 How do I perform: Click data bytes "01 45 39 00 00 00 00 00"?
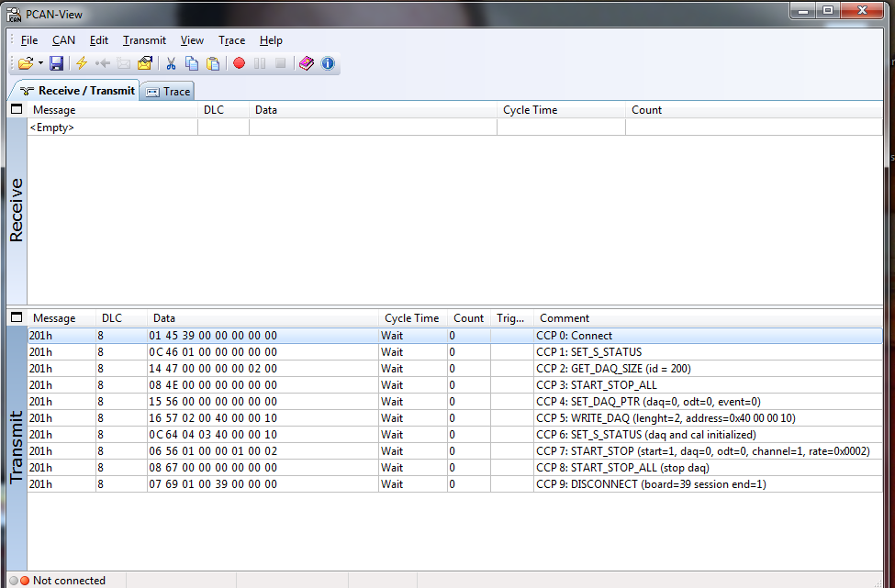(x=213, y=336)
